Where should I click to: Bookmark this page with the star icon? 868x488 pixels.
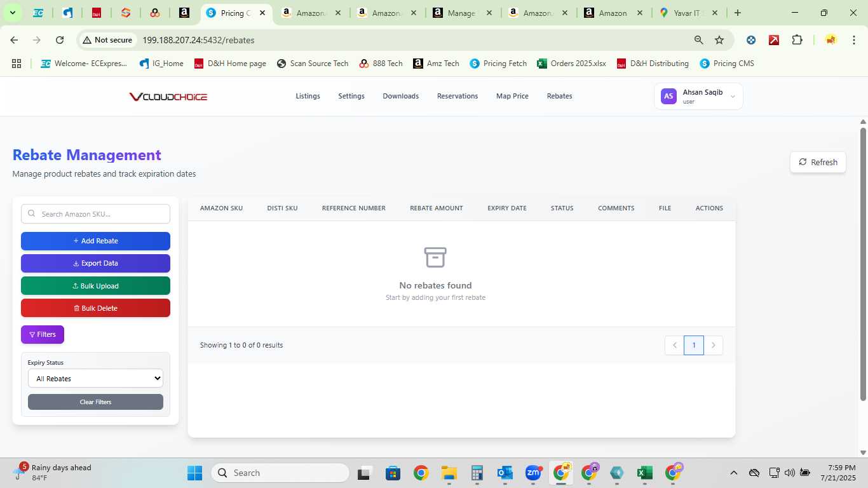pyautogui.click(x=719, y=40)
